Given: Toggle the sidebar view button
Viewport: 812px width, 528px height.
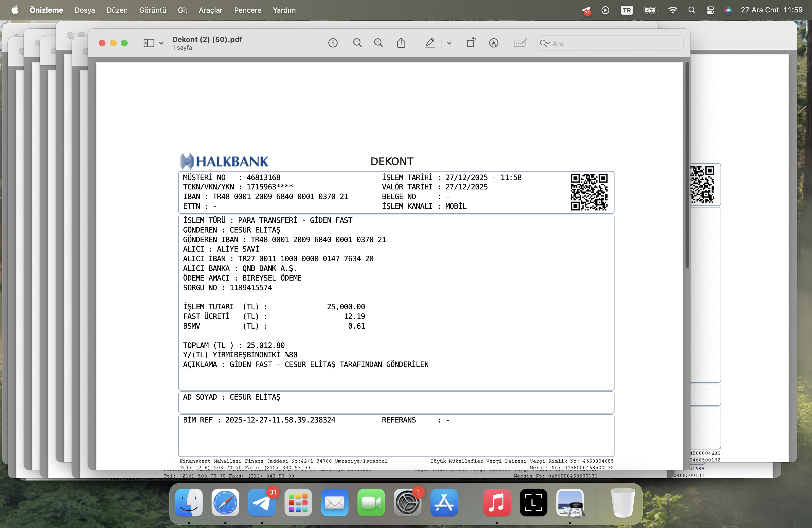Looking at the screenshot, I should (x=149, y=43).
